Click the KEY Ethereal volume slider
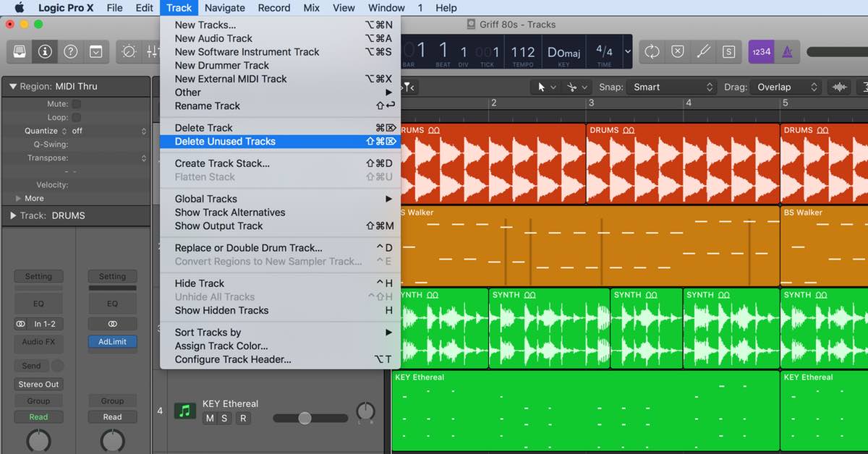868x454 pixels. (x=305, y=418)
